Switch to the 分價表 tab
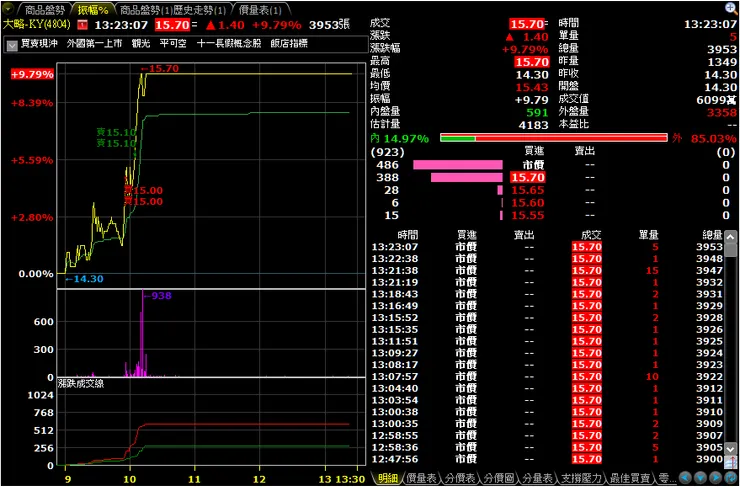The image size is (740, 487). [460, 478]
